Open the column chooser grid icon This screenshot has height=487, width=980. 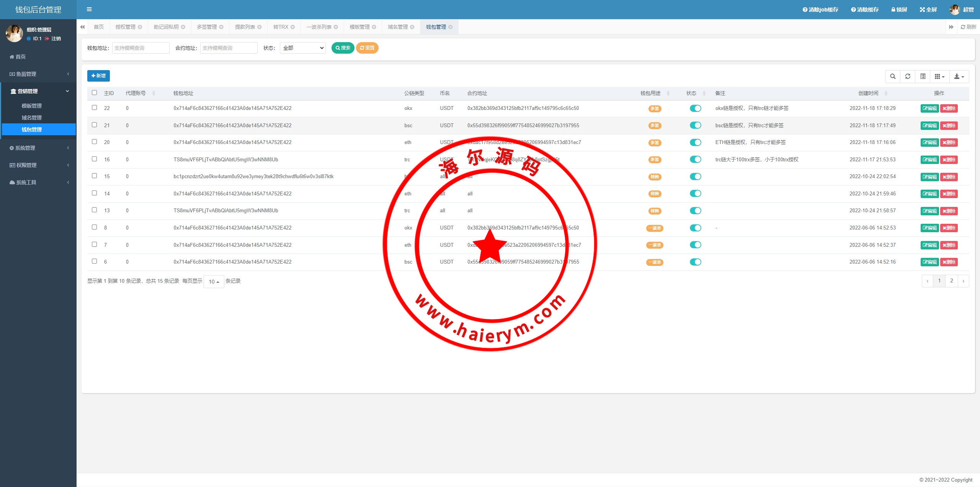[x=939, y=76]
